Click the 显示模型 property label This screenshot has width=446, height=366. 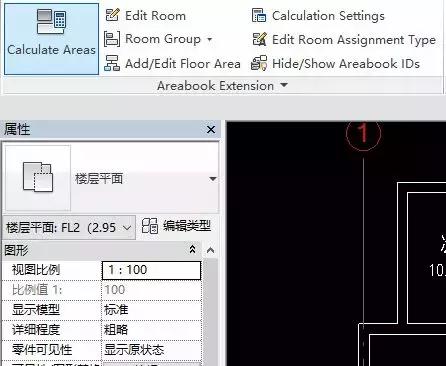(36, 310)
